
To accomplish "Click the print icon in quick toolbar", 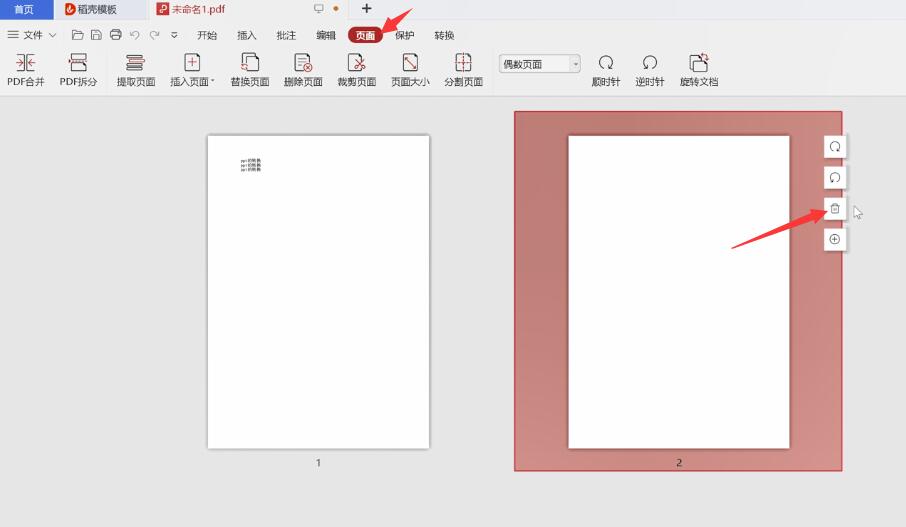I will coord(116,35).
